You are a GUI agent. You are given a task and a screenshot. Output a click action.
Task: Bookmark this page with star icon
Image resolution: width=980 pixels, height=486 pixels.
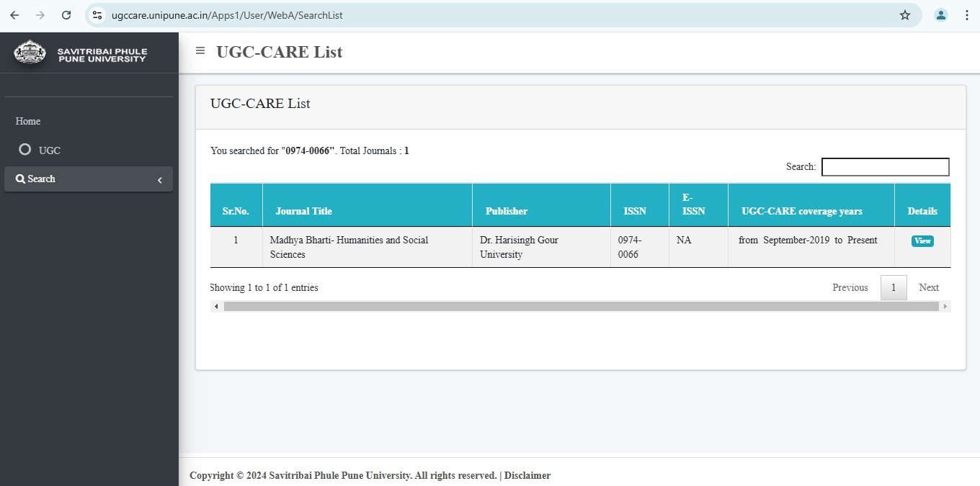[905, 15]
